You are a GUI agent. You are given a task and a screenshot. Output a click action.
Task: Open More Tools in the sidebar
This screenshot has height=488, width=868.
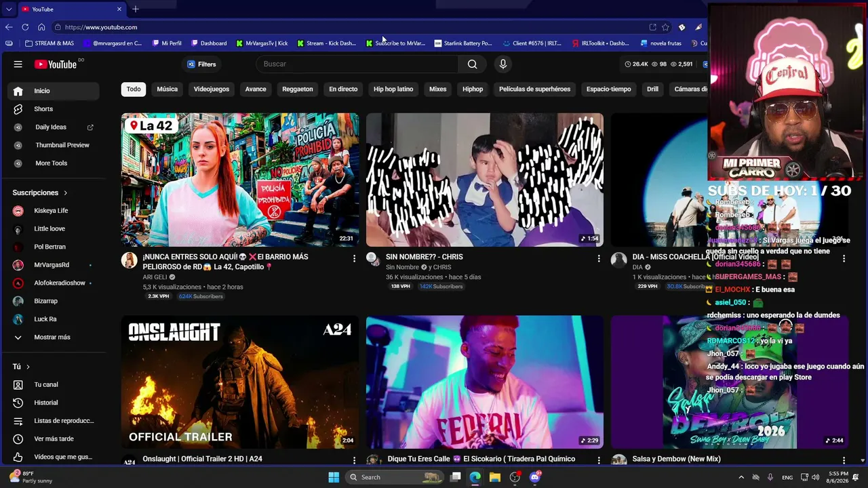click(x=54, y=163)
